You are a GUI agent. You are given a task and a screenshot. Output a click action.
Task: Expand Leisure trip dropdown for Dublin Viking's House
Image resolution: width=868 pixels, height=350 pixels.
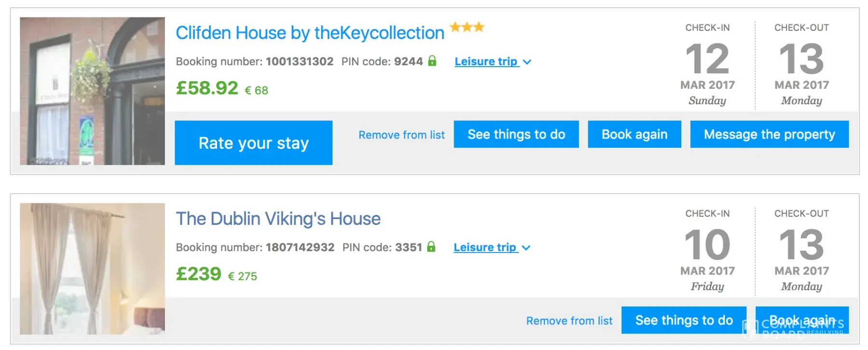tap(485, 248)
